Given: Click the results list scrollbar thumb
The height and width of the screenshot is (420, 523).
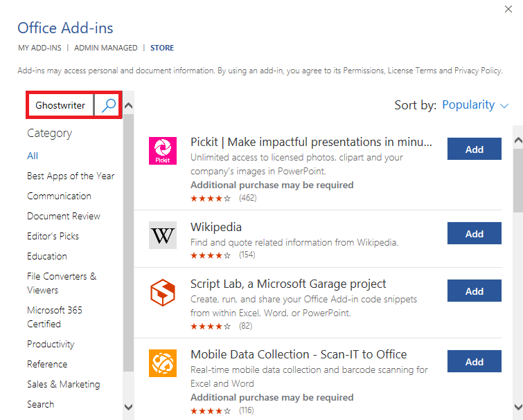Looking at the screenshot, I should pos(518,180).
